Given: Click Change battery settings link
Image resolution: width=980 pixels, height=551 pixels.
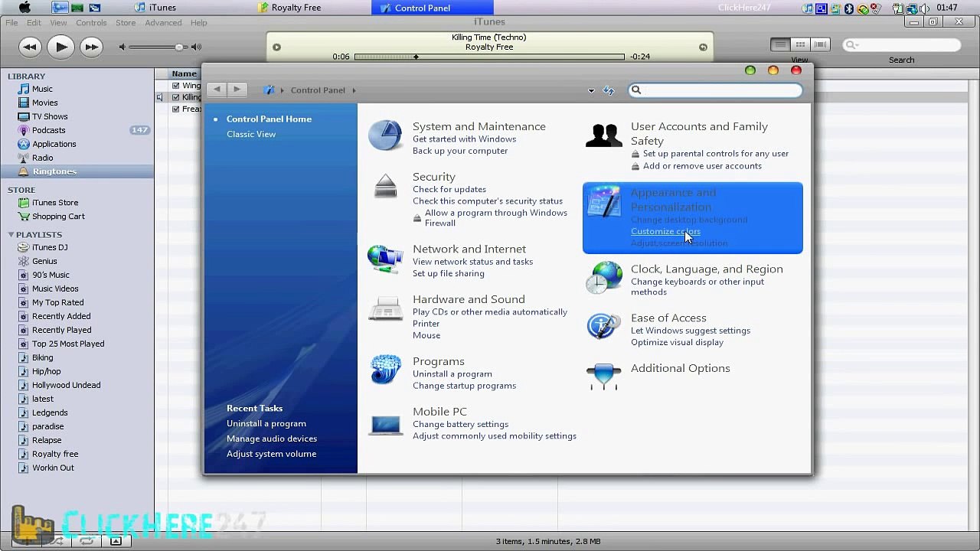Looking at the screenshot, I should tap(460, 425).
